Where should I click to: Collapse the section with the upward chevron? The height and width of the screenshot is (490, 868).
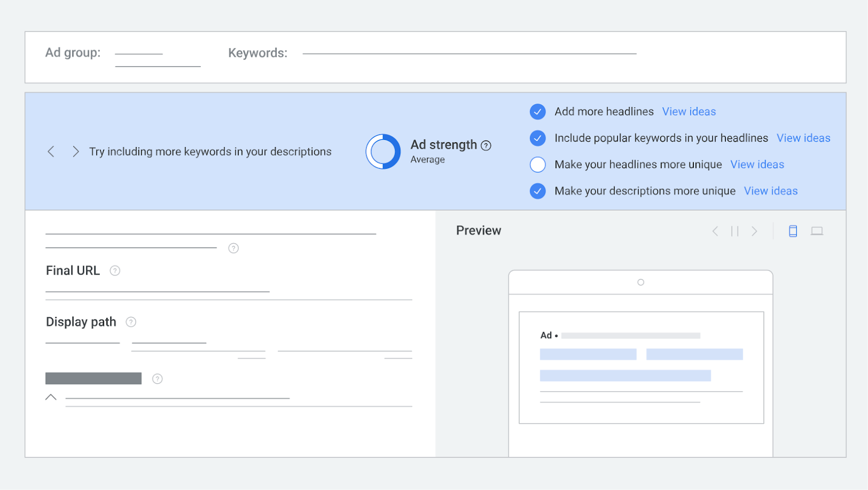(x=51, y=397)
